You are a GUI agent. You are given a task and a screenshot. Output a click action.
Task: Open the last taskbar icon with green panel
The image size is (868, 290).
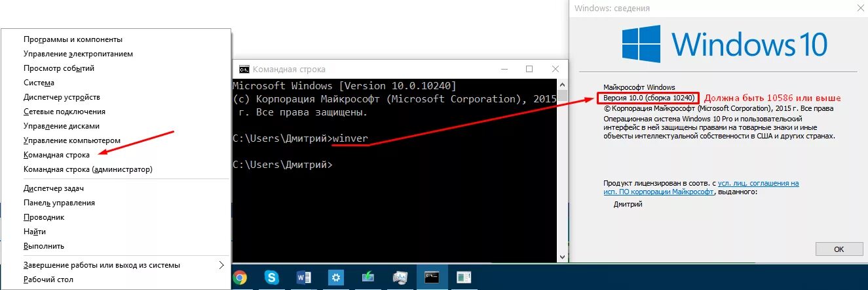click(x=464, y=278)
